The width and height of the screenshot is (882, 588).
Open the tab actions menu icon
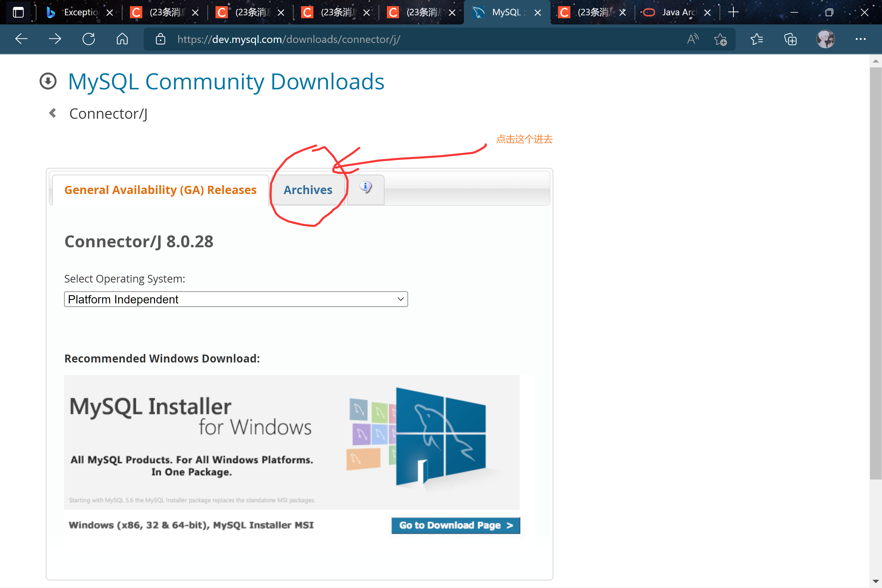point(18,12)
